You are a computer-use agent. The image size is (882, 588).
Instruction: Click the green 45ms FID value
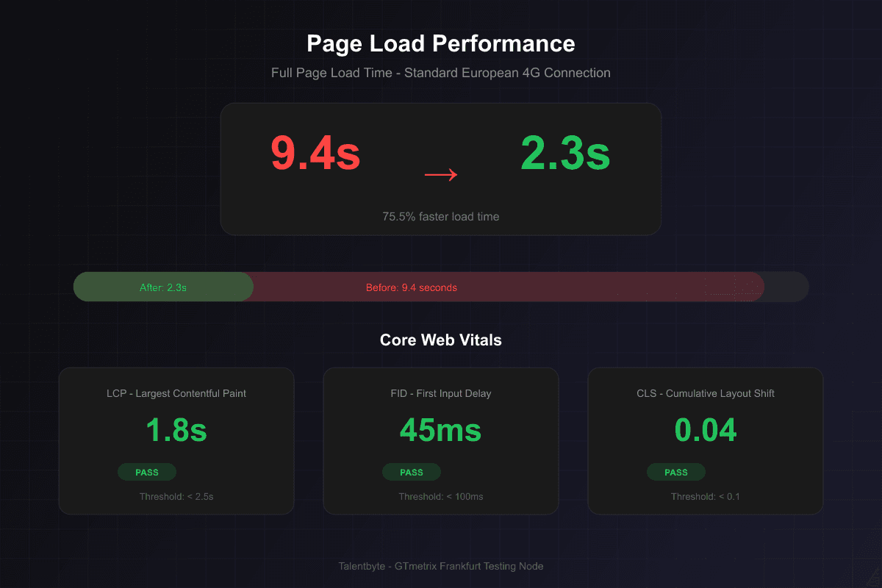tap(440, 430)
